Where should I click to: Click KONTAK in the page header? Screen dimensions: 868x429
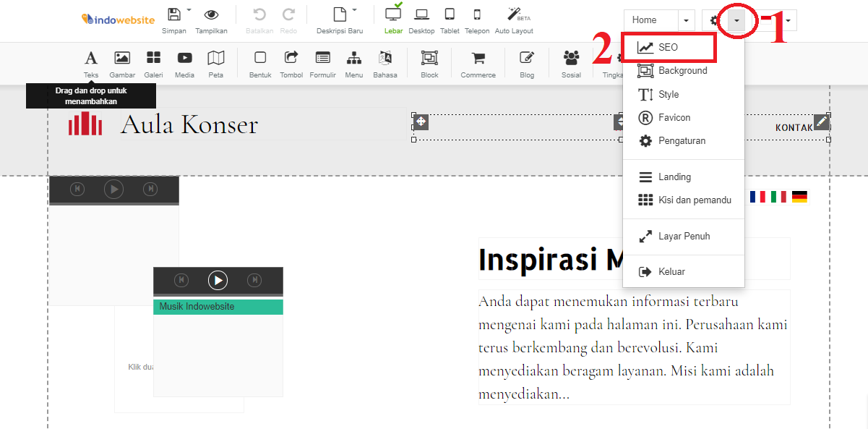click(794, 126)
